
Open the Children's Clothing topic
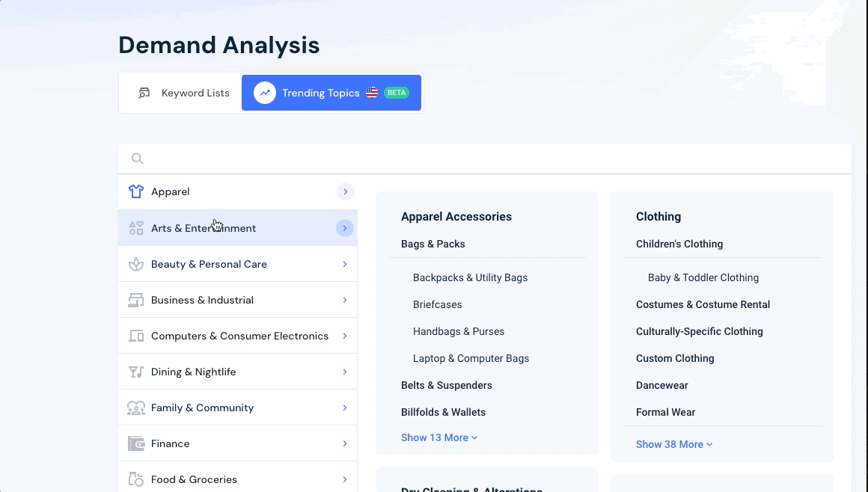[x=679, y=244]
